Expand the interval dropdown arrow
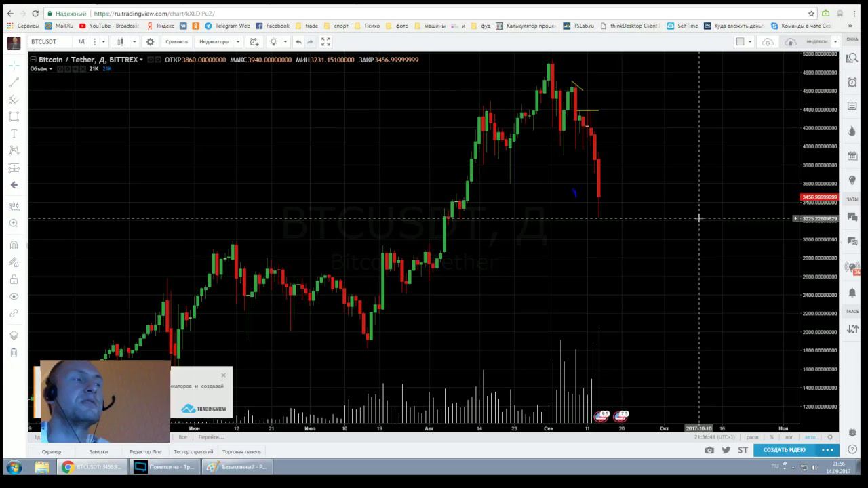Screen dimensions: 868x488 coord(103,41)
